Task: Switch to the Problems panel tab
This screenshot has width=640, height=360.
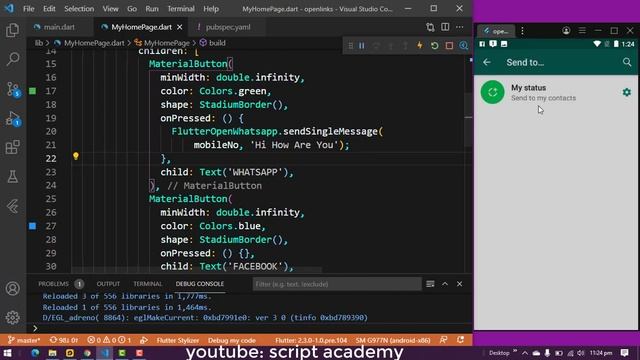Action: point(53,284)
